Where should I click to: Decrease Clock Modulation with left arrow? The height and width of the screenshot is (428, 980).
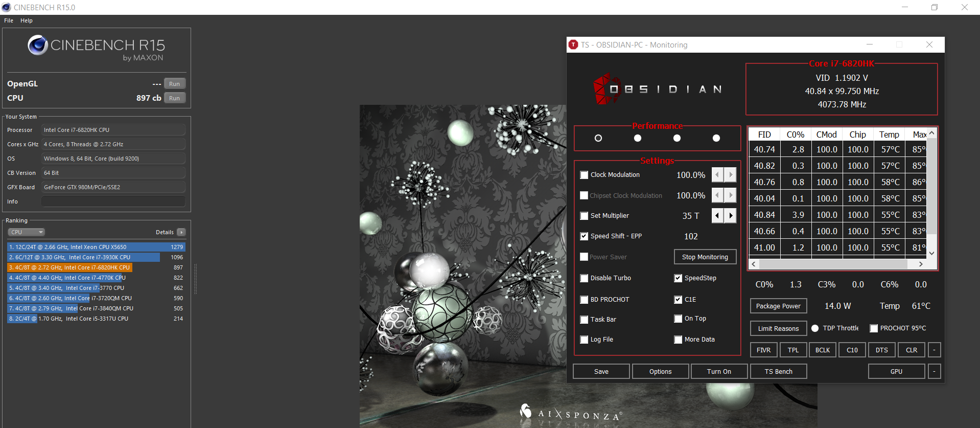pos(718,175)
